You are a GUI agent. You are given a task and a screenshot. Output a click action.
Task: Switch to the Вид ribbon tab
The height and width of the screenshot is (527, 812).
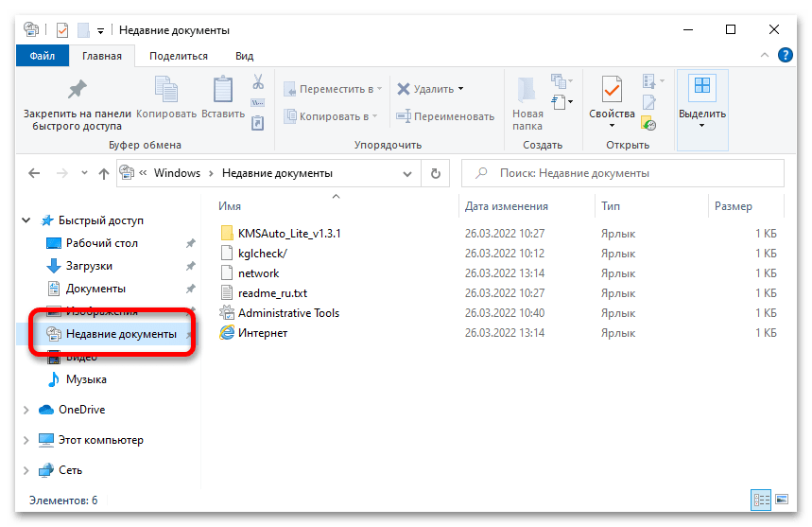click(244, 56)
